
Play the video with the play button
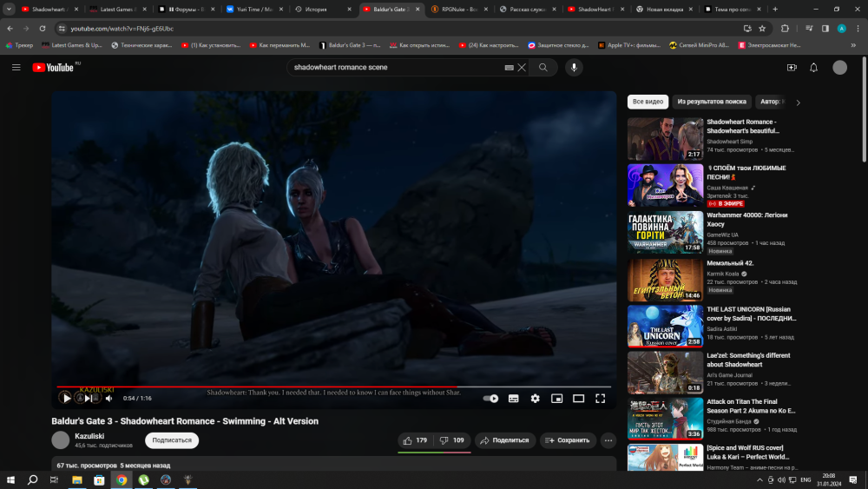coord(66,398)
